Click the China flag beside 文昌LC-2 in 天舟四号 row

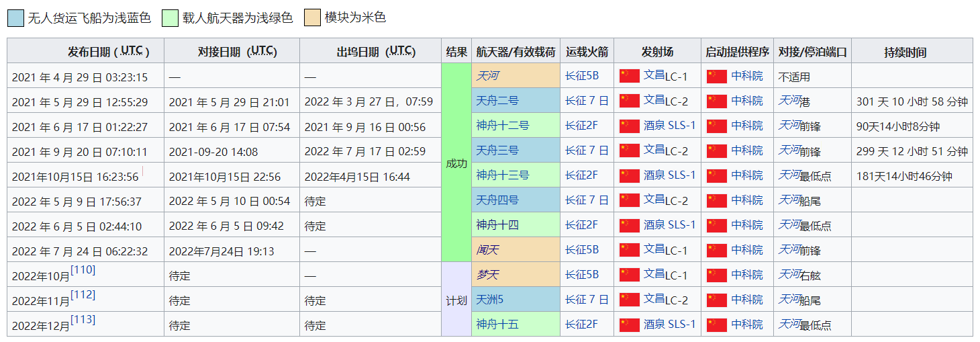coord(629,200)
